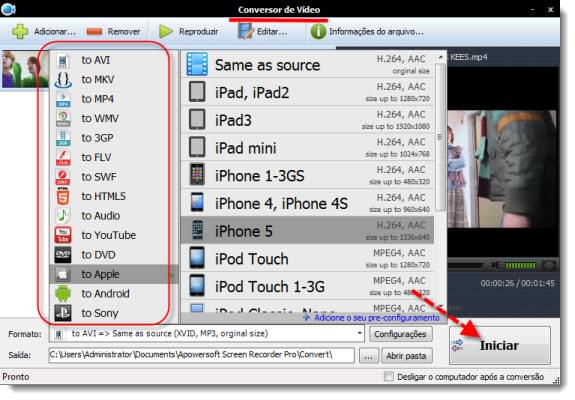Click the to 3GP format icon
The image size is (575, 400).
coord(63,138)
